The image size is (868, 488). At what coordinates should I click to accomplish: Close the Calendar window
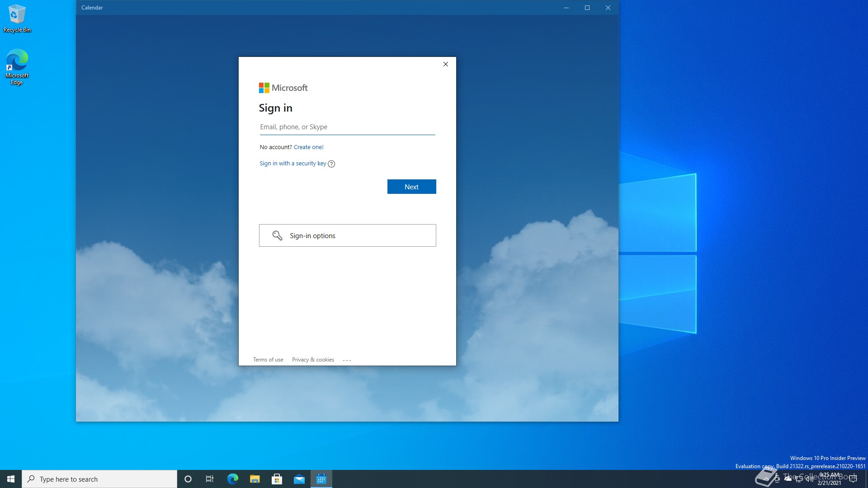(608, 8)
